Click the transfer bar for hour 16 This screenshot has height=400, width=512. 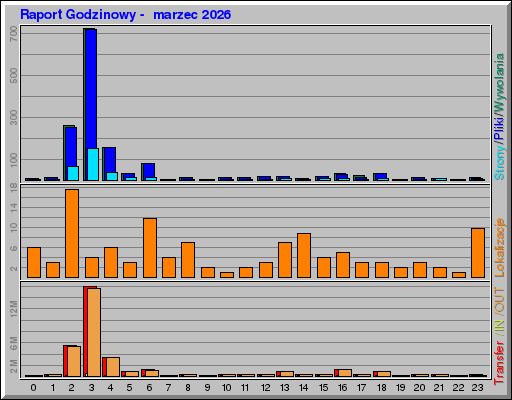tap(343, 373)
